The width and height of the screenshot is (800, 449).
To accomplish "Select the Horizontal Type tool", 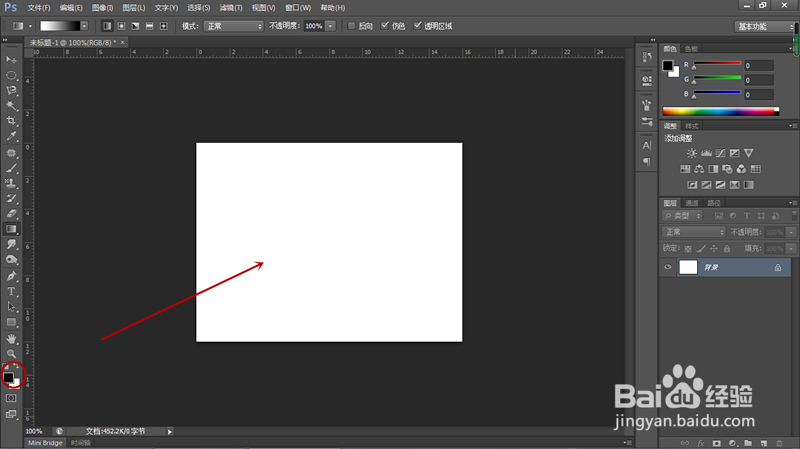I will click(x=11, y=292).
